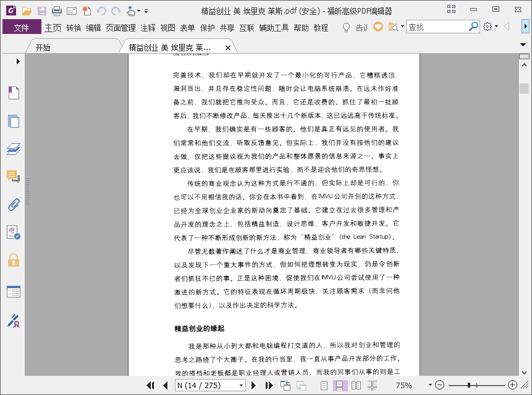Open the 辅助工具 ribbon tab
This screenshot has height=395, width=532.
(274, 28)
